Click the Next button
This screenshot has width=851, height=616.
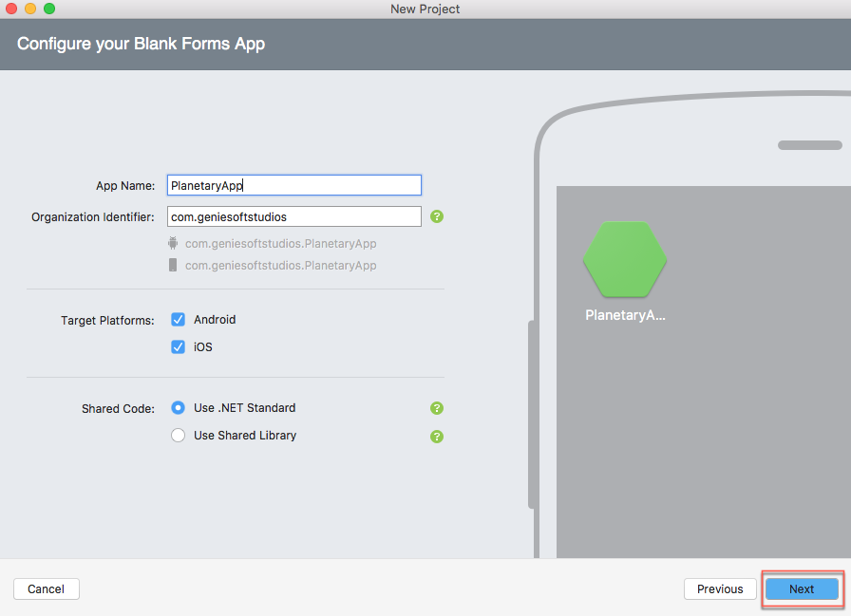[802, 588]
